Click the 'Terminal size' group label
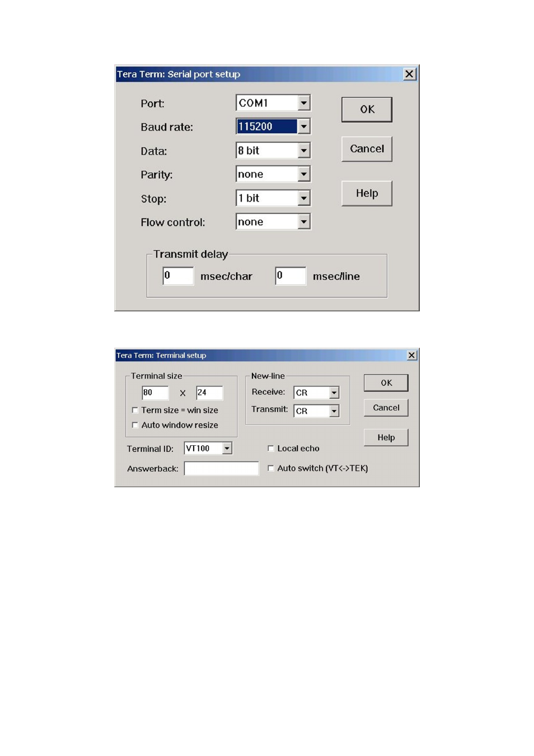The height and width of the screenshot is (756, 534). 157,376
